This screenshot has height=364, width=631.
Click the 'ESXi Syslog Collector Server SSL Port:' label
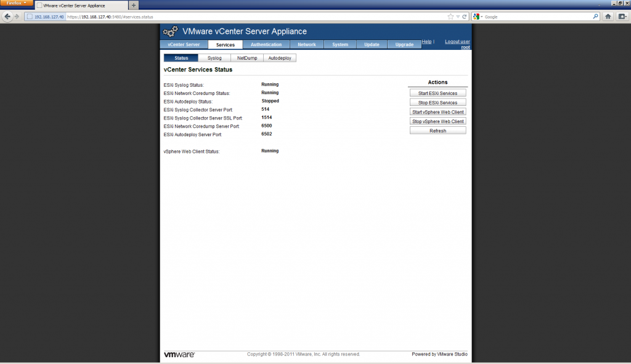203,118
